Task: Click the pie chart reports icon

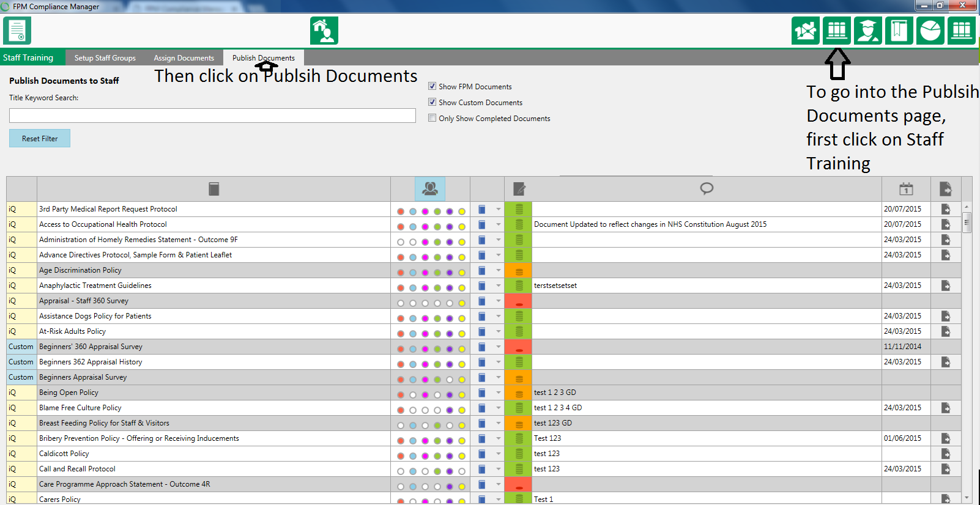Action: [x=930, y=31]
